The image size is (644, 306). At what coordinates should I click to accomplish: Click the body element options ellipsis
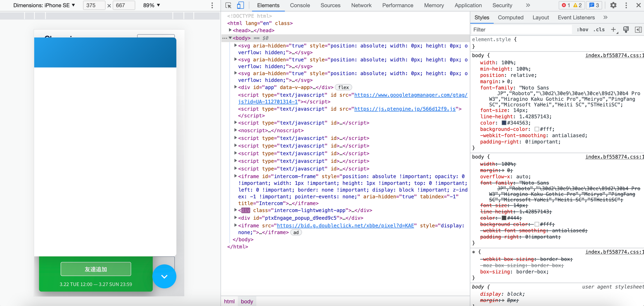tap(225, 38)
